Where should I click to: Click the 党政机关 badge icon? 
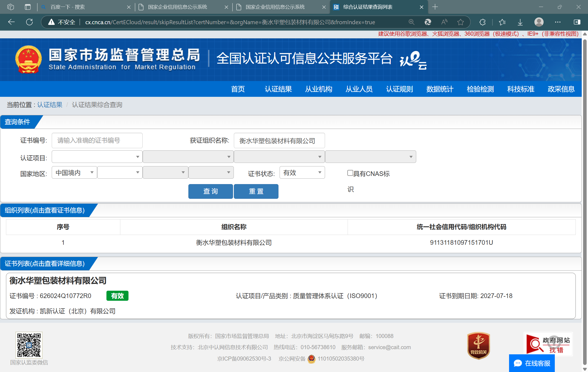click(479, 346)
